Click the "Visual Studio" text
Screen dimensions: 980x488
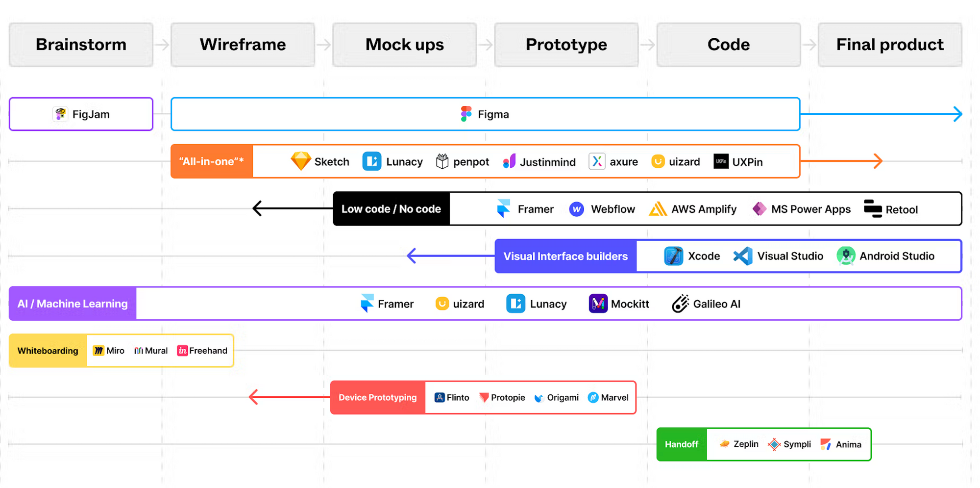click(790, 256)
